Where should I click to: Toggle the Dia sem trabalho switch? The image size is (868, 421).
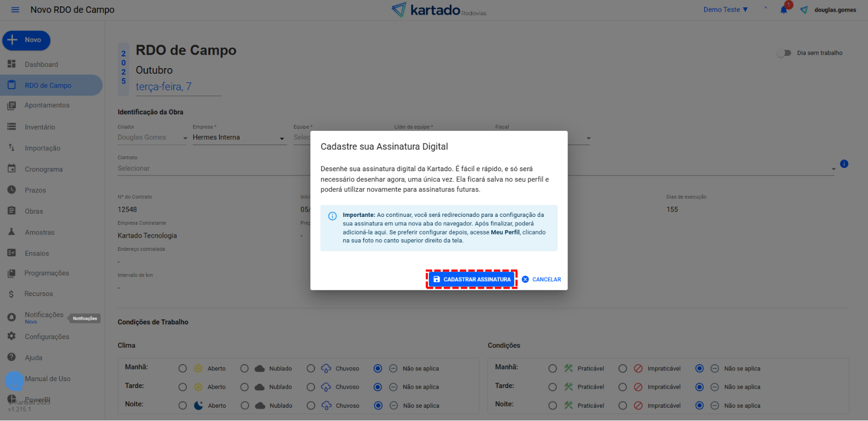783,53
